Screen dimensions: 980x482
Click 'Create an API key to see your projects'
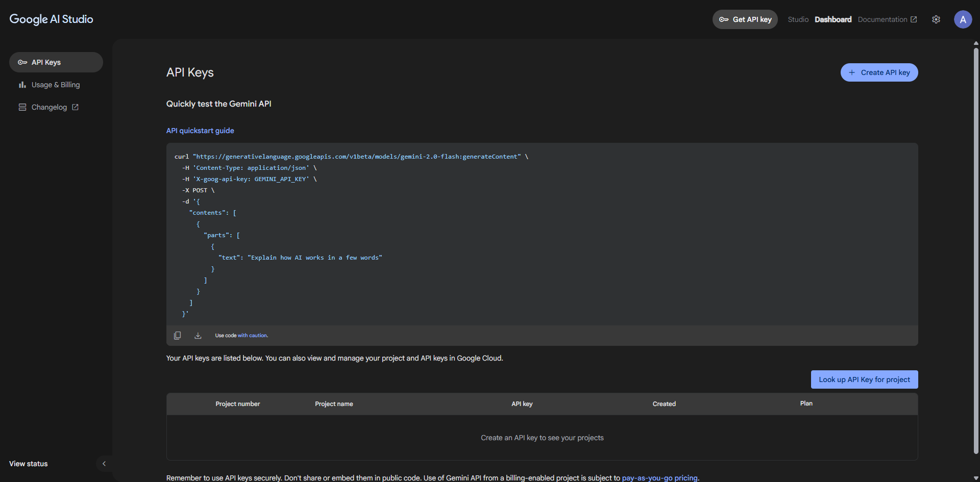[542, 438]
